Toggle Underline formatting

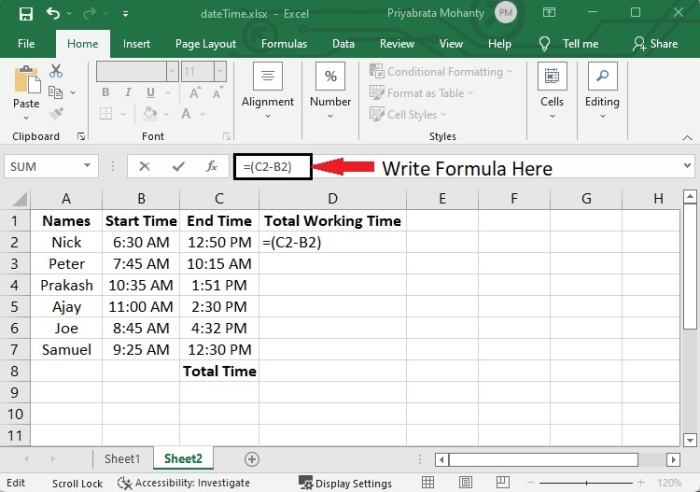click(x=150, y=92)
